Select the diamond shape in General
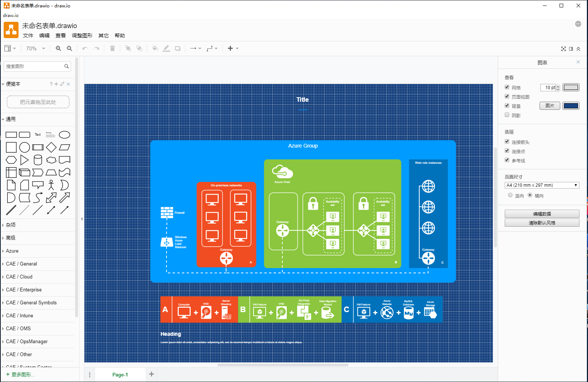 51,147
